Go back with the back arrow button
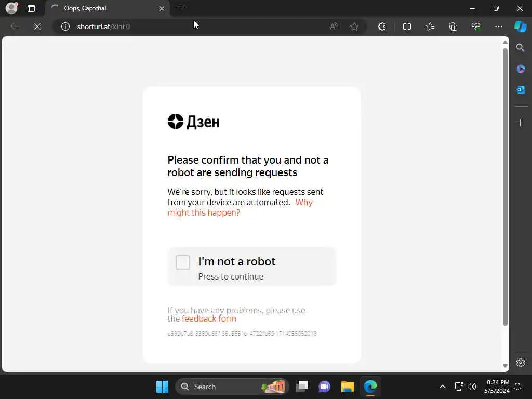Image resolution: width=532 pixels, height=399 pixels. tap(15, 26)
